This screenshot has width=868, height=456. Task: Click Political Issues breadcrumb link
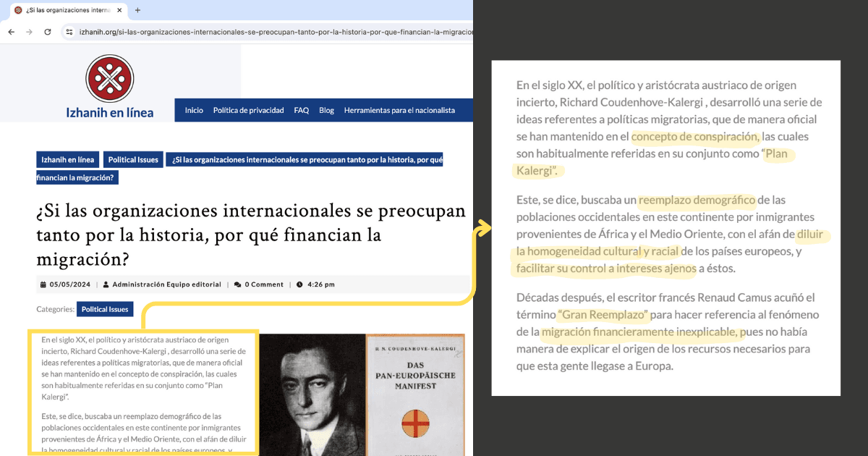click(134, 159)
